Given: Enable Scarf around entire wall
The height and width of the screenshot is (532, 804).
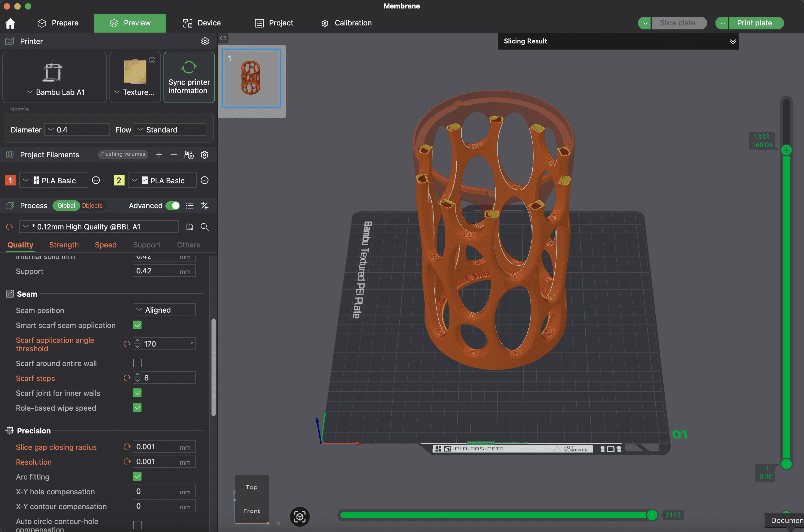Looking at the screenshot, I should click(137, 363).
